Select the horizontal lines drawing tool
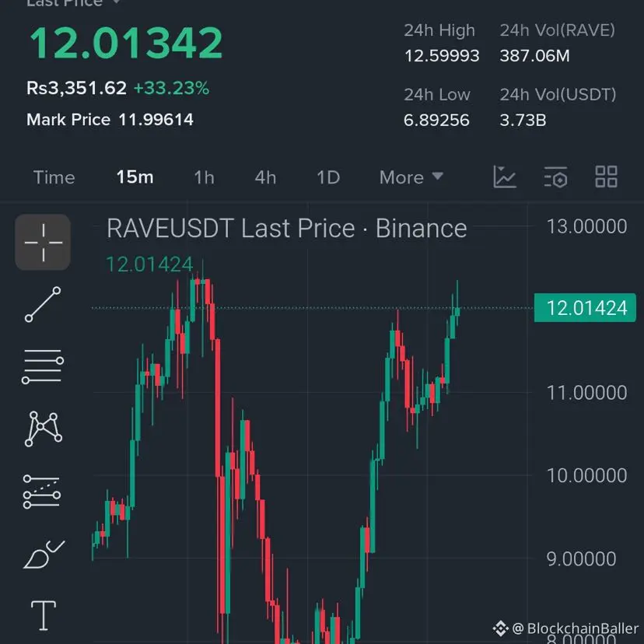Image resolution: width=644 pixels, height=644 pixels. point(43,367)
